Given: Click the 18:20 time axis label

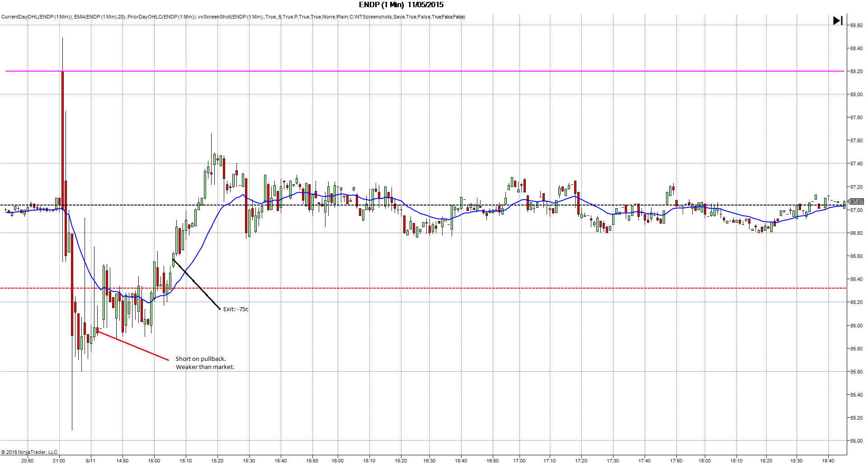Looking at the screenshot, I should [766, 461].
